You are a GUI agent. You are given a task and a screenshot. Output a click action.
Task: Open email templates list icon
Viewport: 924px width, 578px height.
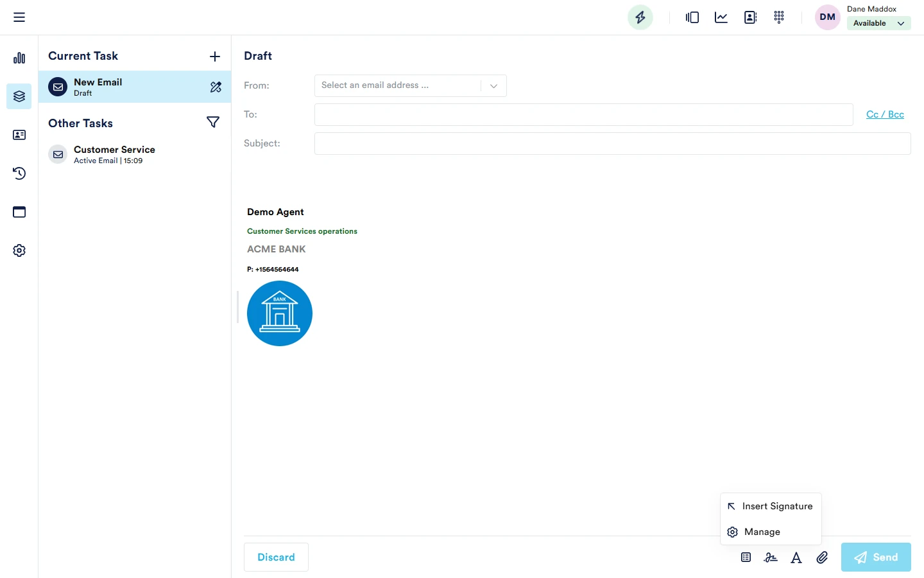(x=745, y=557)
